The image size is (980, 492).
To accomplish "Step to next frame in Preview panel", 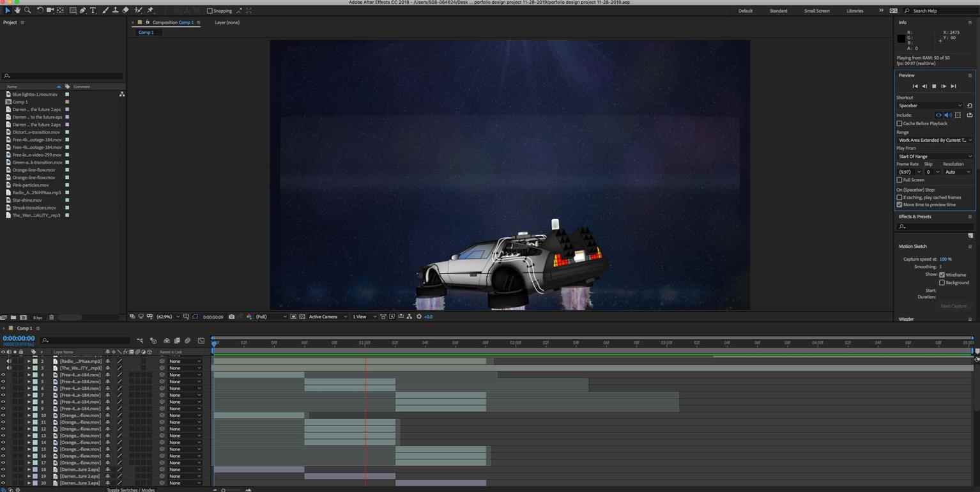I will [944, 86].
